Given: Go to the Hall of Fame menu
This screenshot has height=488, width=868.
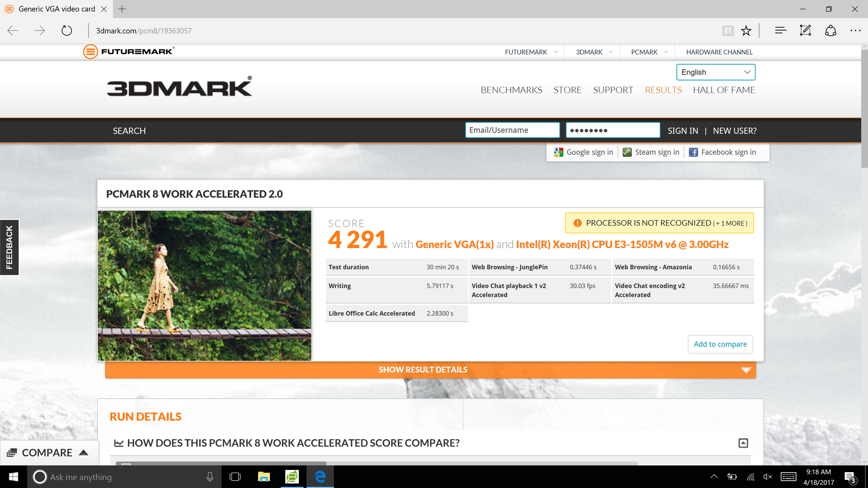Looking at the screenshot, I should [x=724, y=90].
